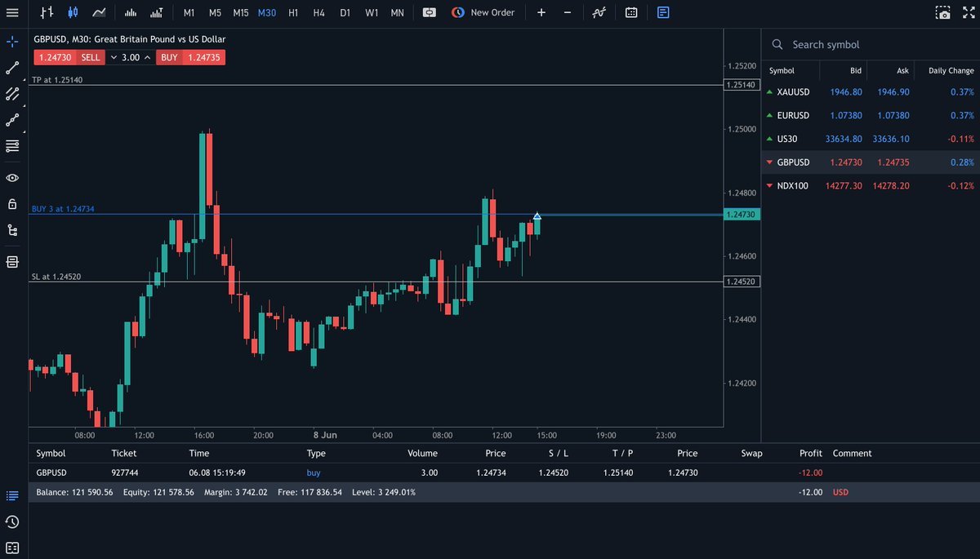This screenshot has height=559, width=980.
Task: Expand the main hamburger menu
Action: tap(12, 12)
